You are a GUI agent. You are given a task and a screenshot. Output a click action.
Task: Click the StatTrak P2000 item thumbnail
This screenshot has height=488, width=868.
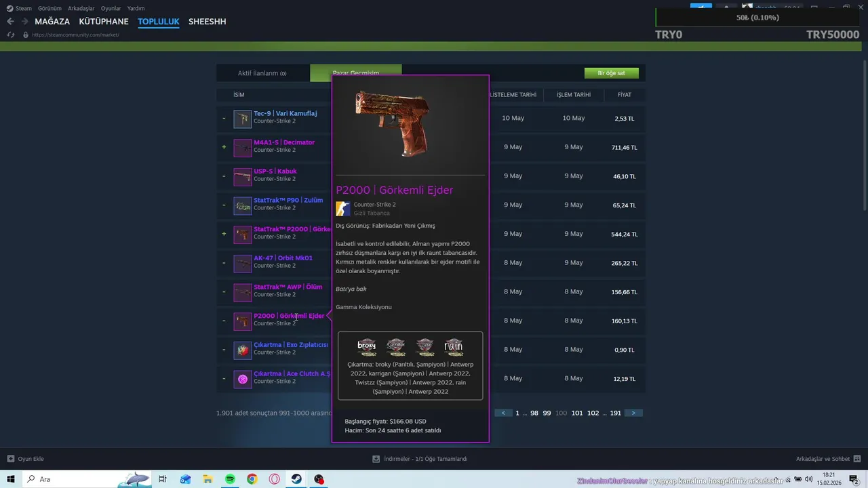point(242,235)
